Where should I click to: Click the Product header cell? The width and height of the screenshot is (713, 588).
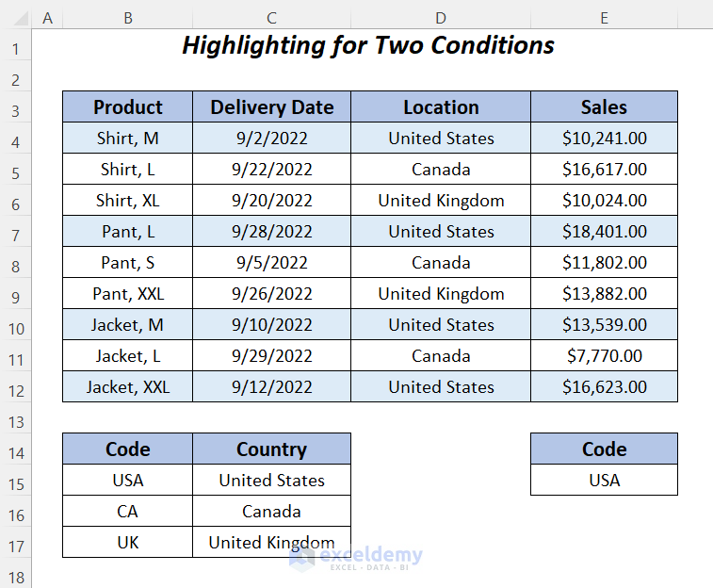(x=128, y=107)
